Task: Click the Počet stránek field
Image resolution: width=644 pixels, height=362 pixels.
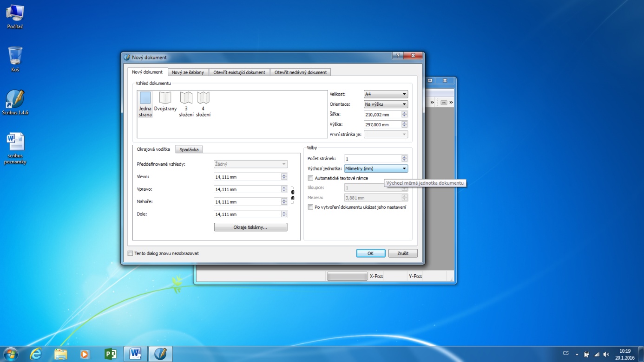Action: tap(373, 159)
